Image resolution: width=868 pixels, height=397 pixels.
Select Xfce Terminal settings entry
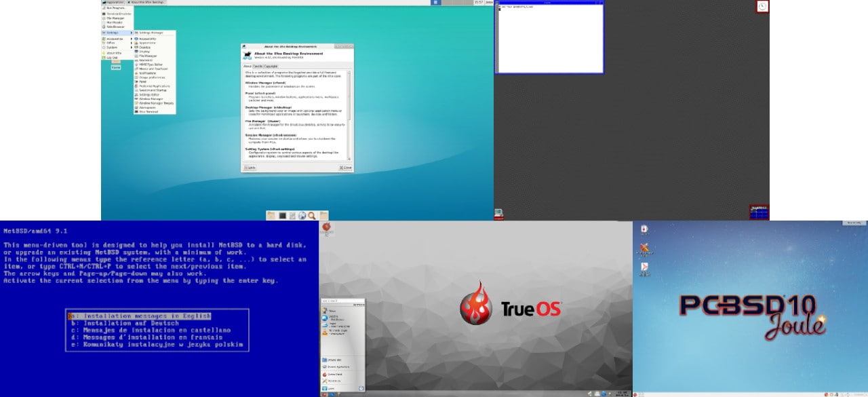[155, 111]
